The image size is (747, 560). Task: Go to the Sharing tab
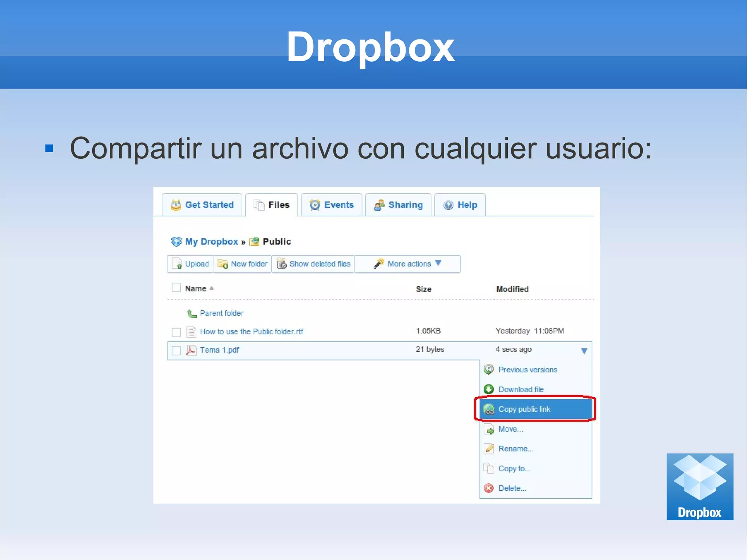[x=398, y=205]
